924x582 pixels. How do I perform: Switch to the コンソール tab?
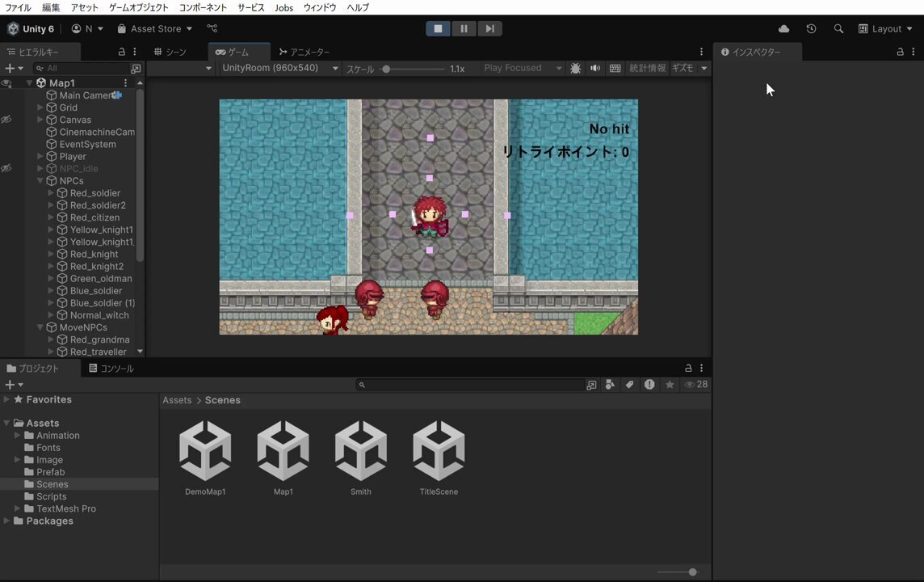tap(111, 368)
